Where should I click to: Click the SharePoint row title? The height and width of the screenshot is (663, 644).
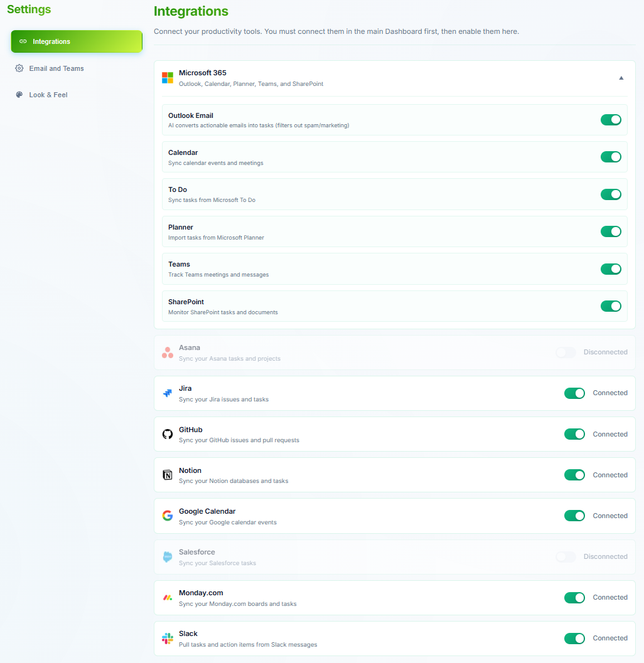[186, 302]
